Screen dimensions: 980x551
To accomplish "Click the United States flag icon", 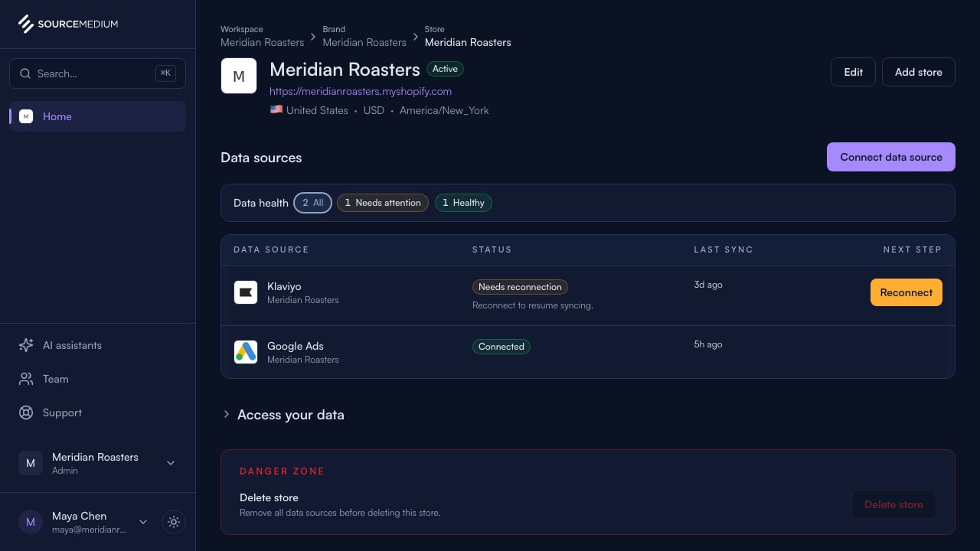I will [x=276, y=109].
